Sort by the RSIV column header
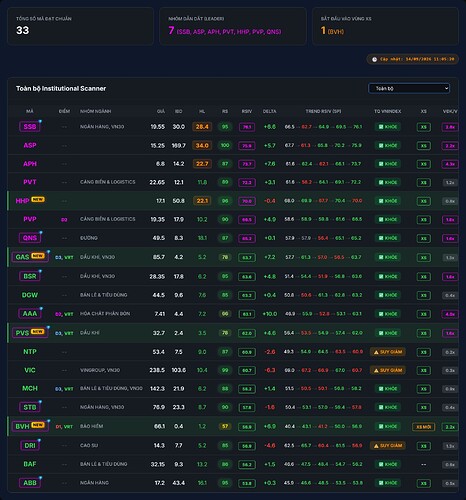 [247, 111]
